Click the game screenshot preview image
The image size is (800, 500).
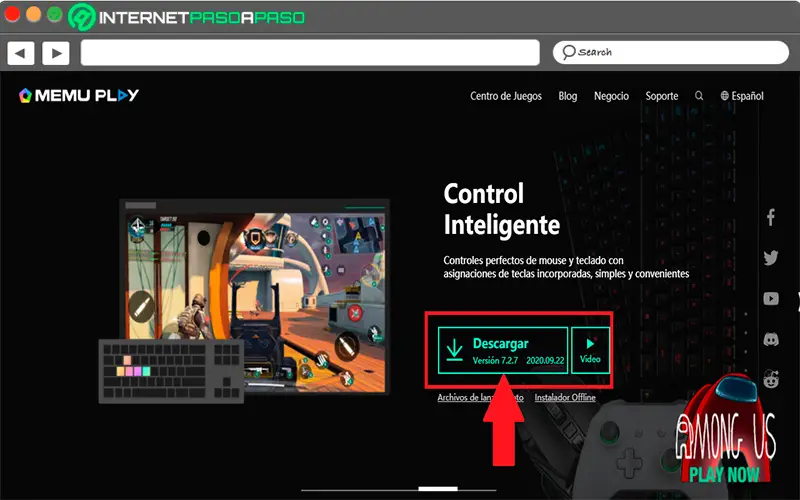point(254,297)
